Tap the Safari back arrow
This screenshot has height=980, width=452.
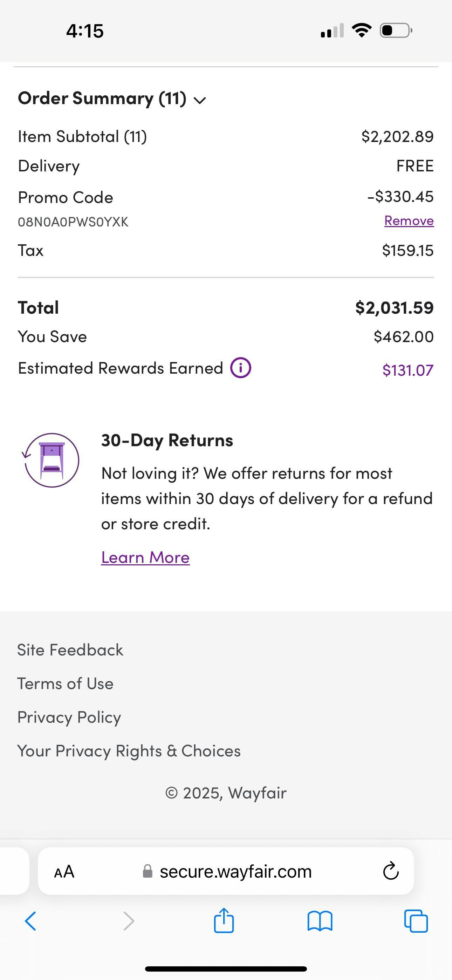pos(30,921)
